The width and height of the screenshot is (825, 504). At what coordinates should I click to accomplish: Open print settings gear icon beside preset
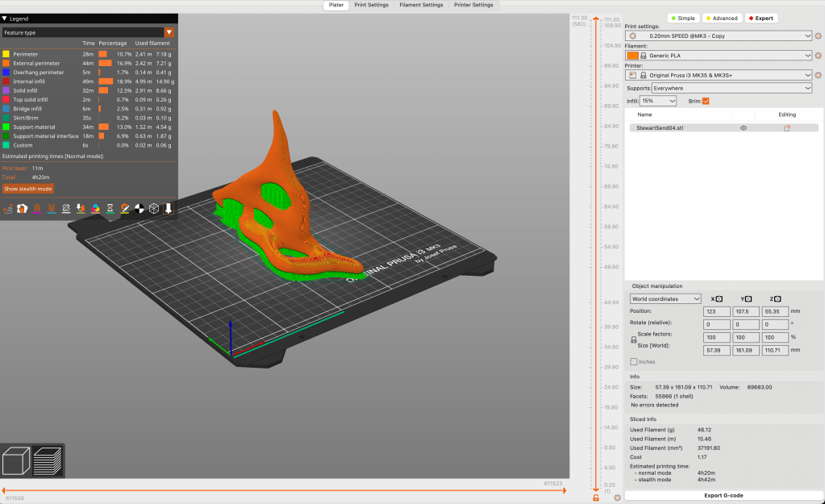point(818,35)
